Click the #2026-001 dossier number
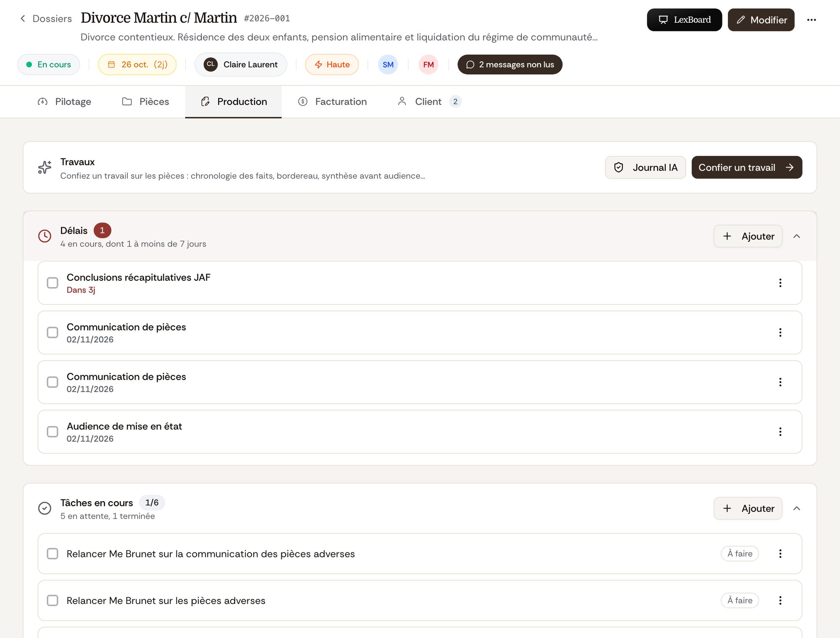840x638 pixels. click(267, 18)
